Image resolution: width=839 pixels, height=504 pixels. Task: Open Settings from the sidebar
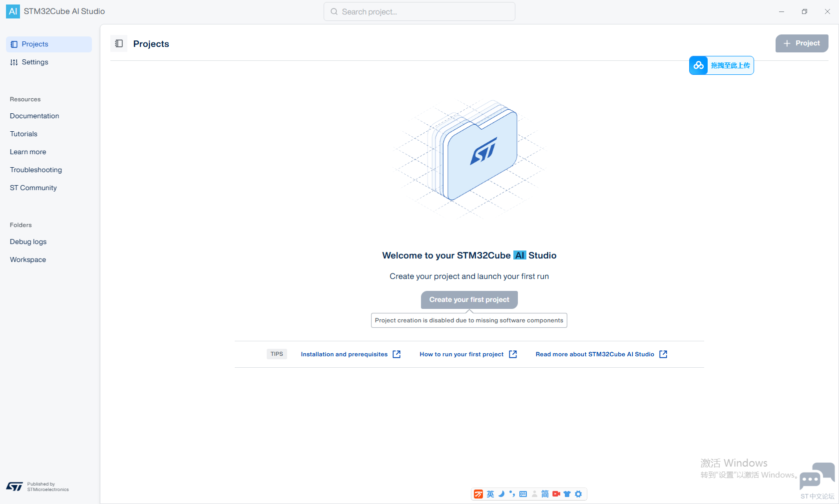(x=49, y=62)
